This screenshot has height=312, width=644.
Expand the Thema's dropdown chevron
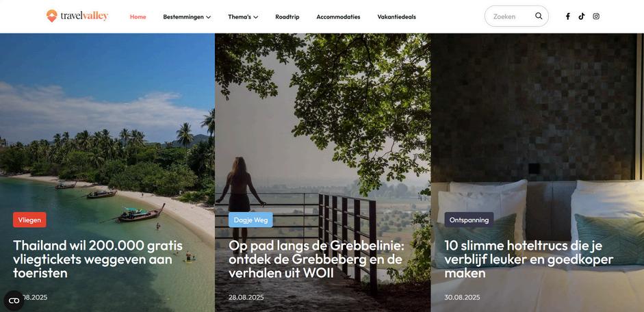click(255, 17)
